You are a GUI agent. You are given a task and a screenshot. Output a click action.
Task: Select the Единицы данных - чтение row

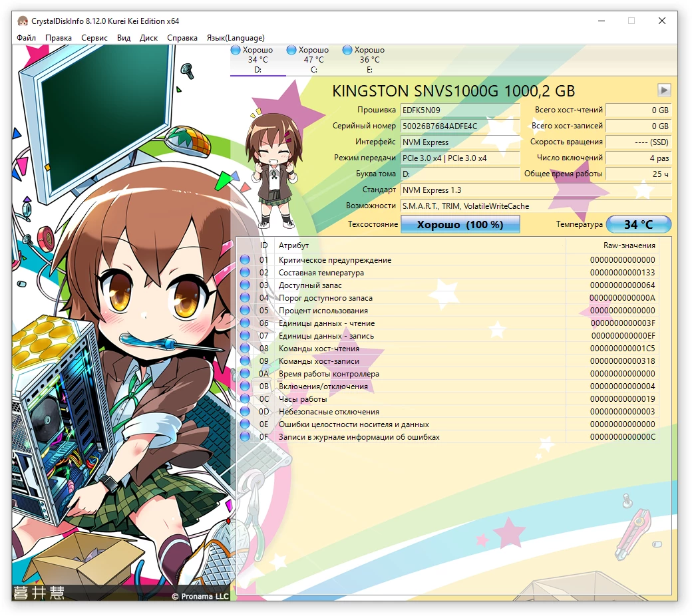click(448, 323)
